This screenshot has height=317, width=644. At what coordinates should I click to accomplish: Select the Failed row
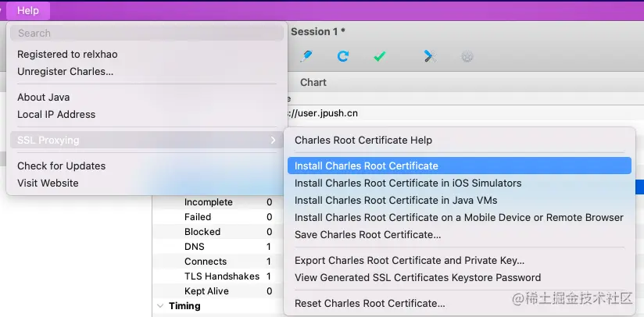(218, 217)
